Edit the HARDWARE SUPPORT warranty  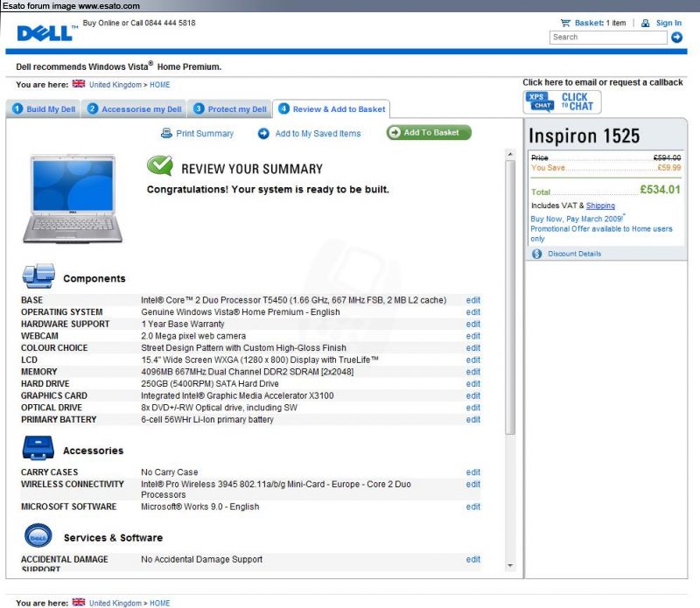[473, 324]
